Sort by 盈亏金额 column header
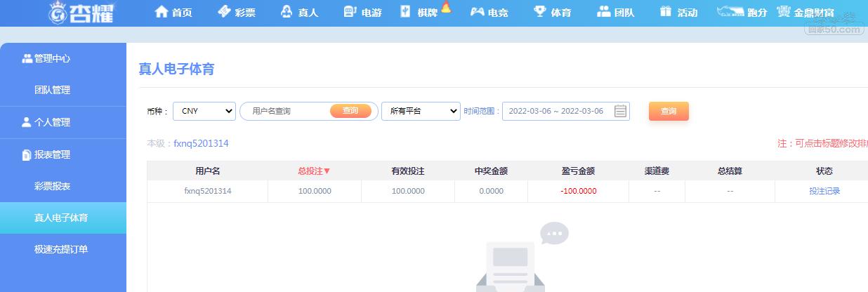Screen dimensions: 868x292 (579, 171)
